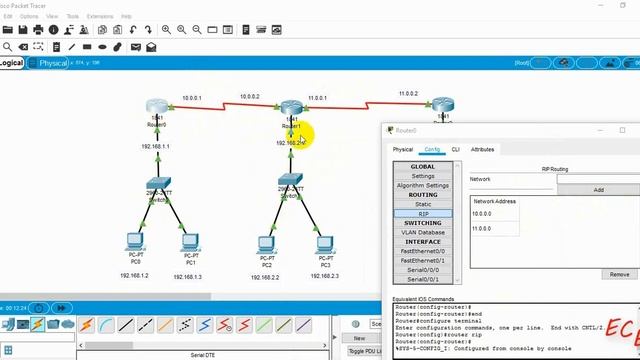Click the PC0 computer in topology
The image size is (640, 360).
[135, 241]
